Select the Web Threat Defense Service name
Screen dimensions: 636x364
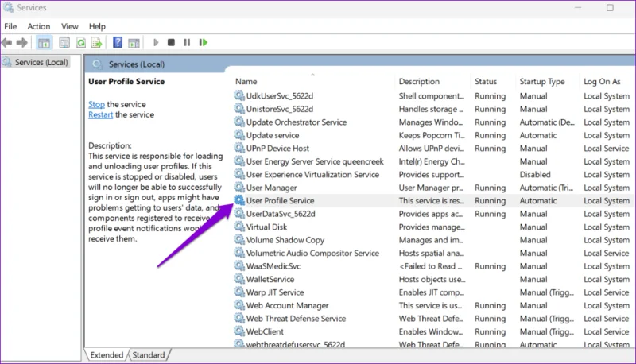point(296,319)
